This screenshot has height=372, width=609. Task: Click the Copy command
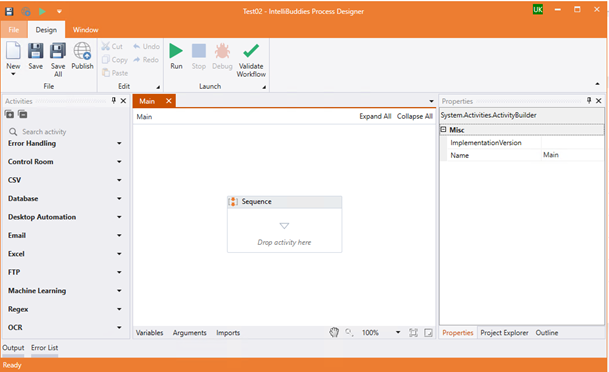(115, 59)
